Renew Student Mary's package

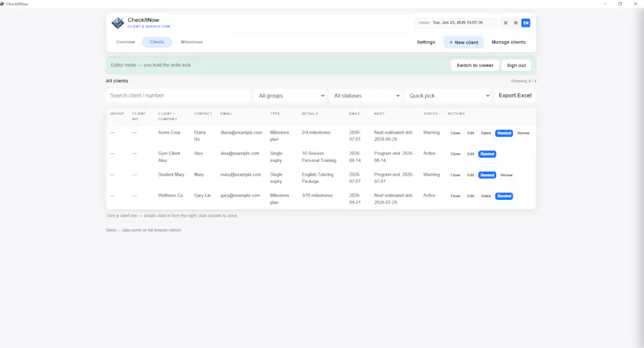click(506, 175)
